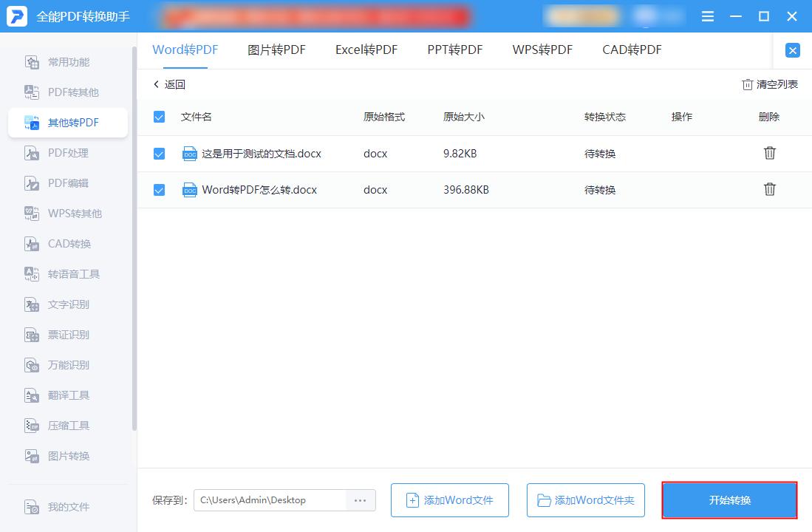Open the save path browse dialog via ... button
Screen dimensions: 812x532
point(360,500)
